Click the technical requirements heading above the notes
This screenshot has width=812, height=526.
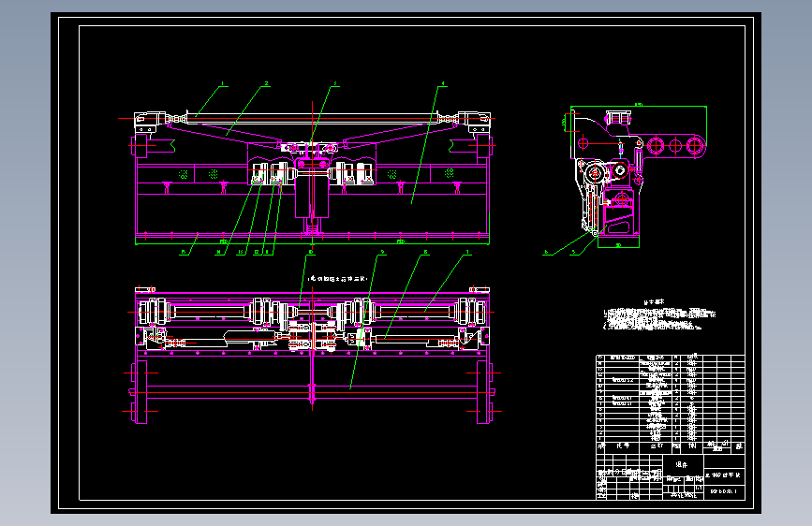tap(654, 301)
